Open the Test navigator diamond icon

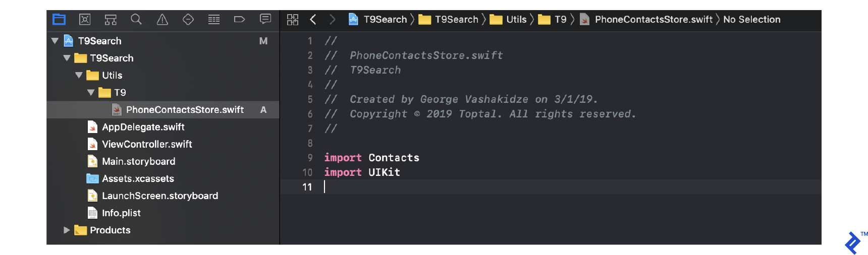(x=188, y=20)
